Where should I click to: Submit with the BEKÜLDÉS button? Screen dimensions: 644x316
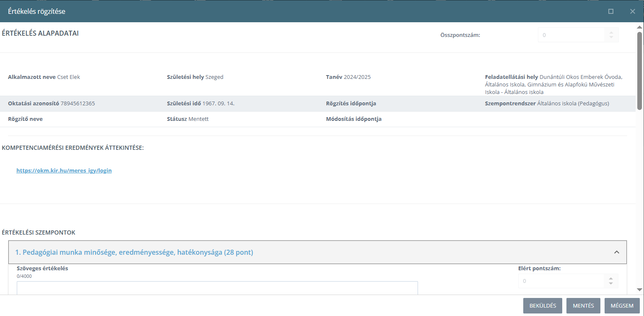coord(543,306)
